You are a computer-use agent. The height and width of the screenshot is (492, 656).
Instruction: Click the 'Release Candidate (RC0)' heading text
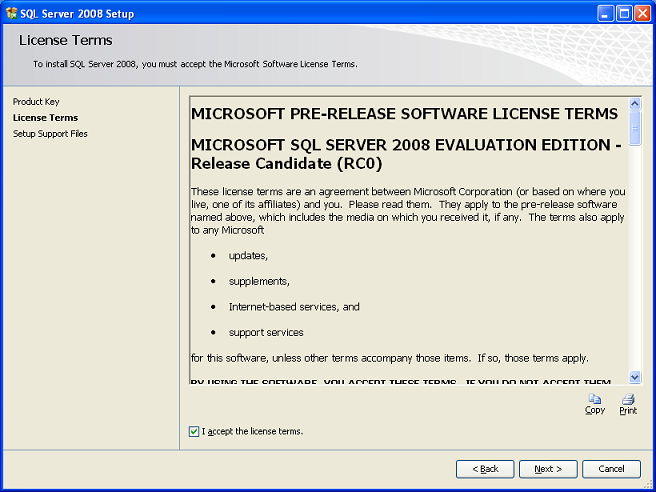coord(287,164)
